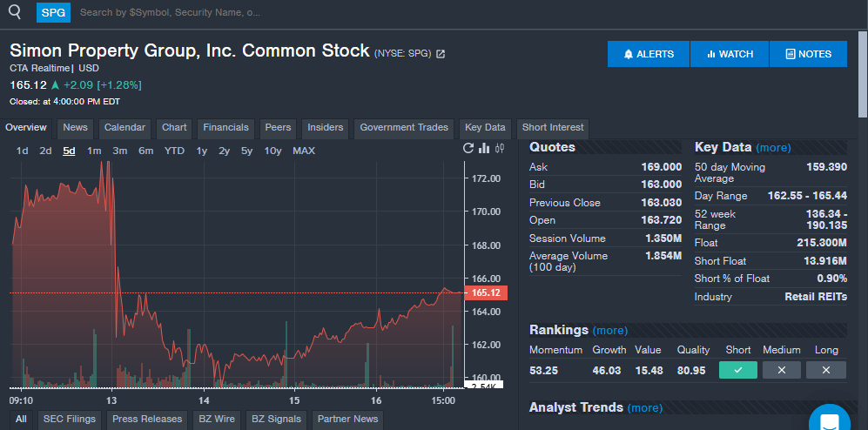Image resolution: width=868 pixels, height=430 pixels.
Task: Refresh the chart with the reload icon
Action: [x=468, y=148]
